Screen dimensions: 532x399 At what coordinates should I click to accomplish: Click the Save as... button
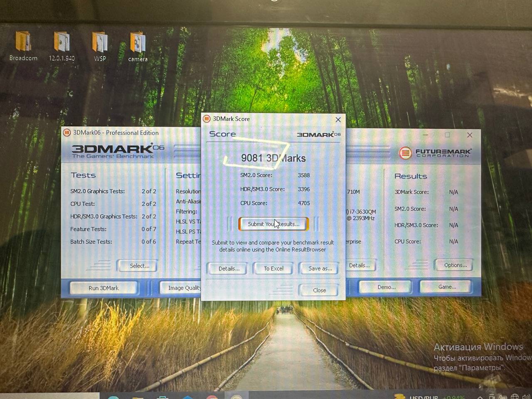(x=319, y=268)
